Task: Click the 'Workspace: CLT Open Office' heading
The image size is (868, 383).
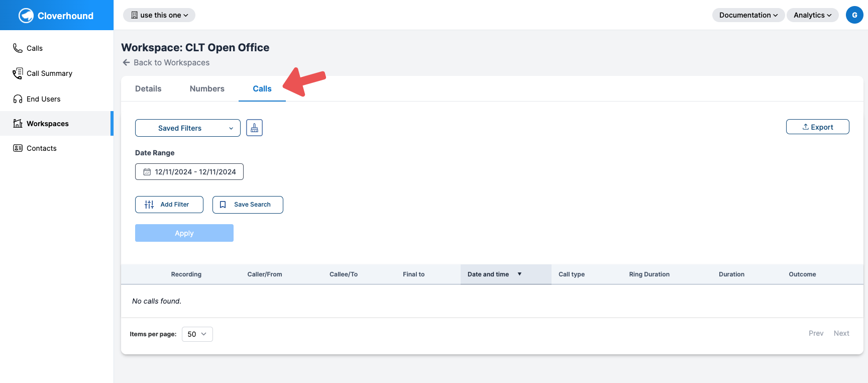Action: [x=195, y=47]
